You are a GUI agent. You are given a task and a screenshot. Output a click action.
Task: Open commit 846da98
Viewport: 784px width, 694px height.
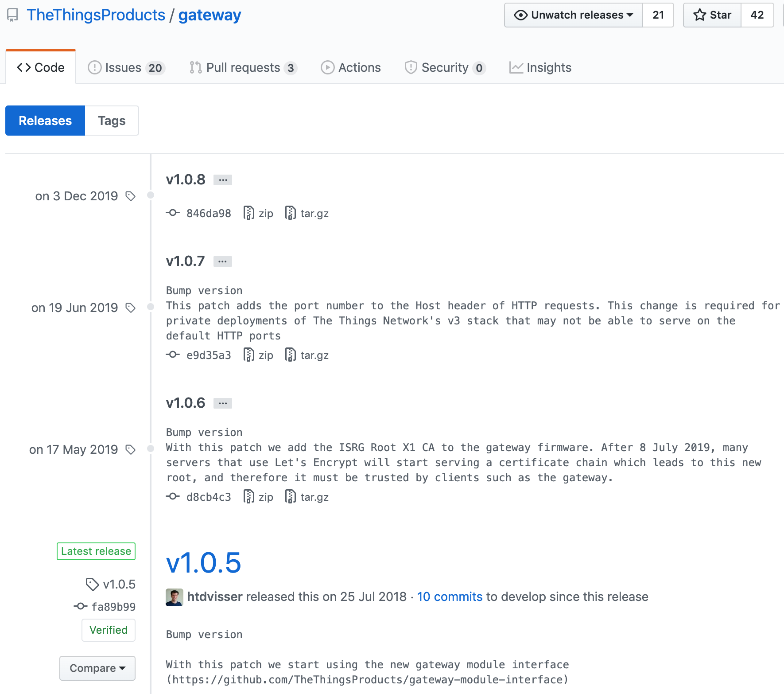pyautogui.click(x=209, y=213)
